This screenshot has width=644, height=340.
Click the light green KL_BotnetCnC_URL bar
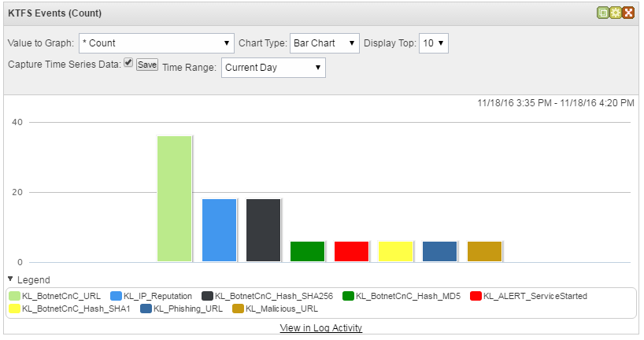pyautogui.click(x=175, y=198)
